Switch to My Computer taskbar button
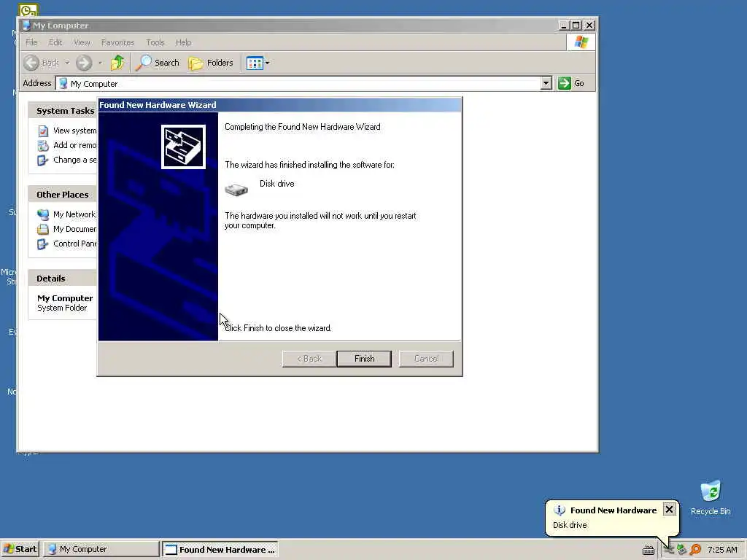 101,549
